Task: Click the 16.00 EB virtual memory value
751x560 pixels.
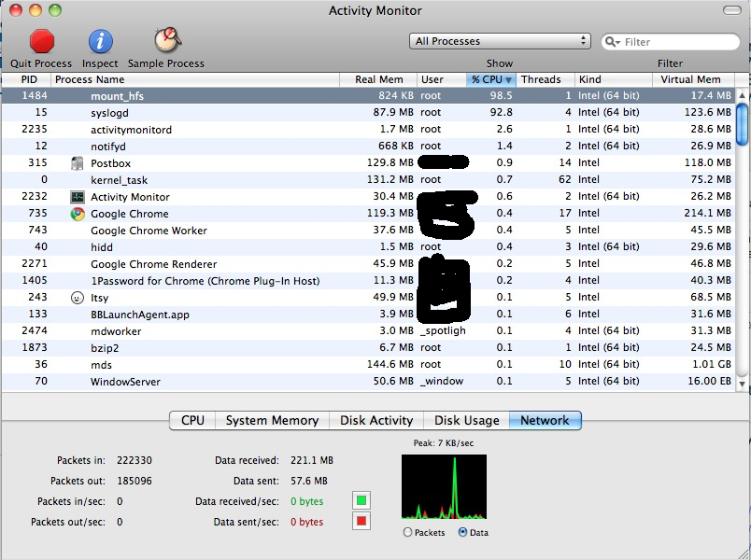Action: [x=710, y=382]
